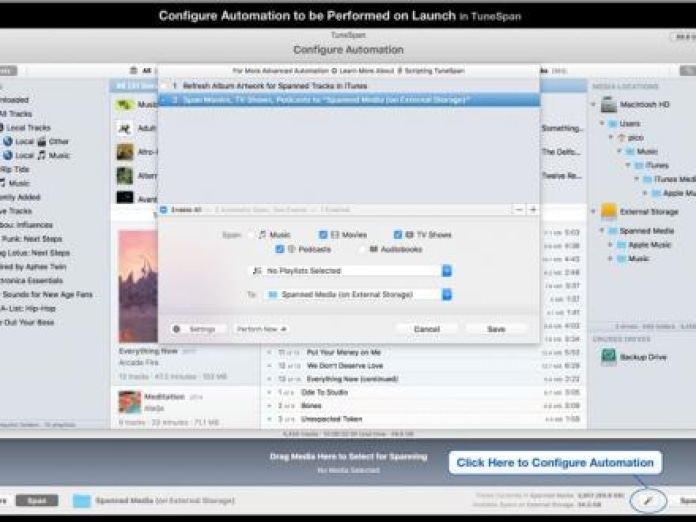Viewport: 696px width, 522px height.
Task: Open the automation Settings button
Action: click(x=198, y=329)
